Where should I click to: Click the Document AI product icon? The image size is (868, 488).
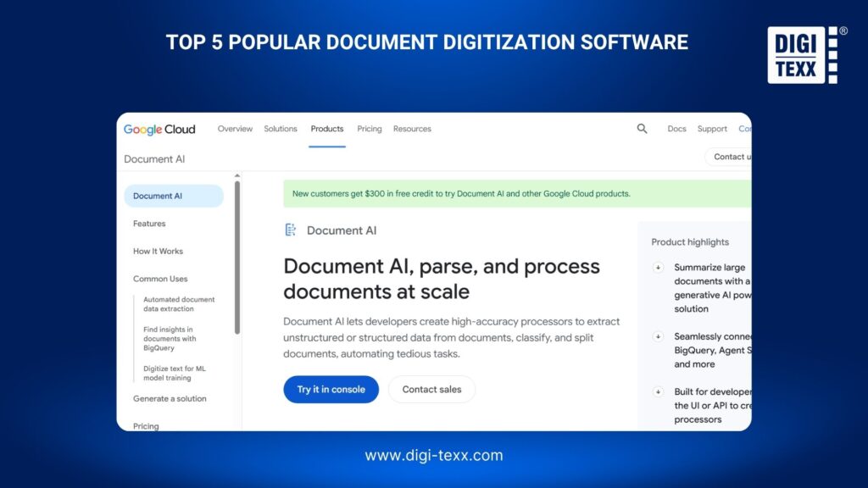[x=291, y=230]
